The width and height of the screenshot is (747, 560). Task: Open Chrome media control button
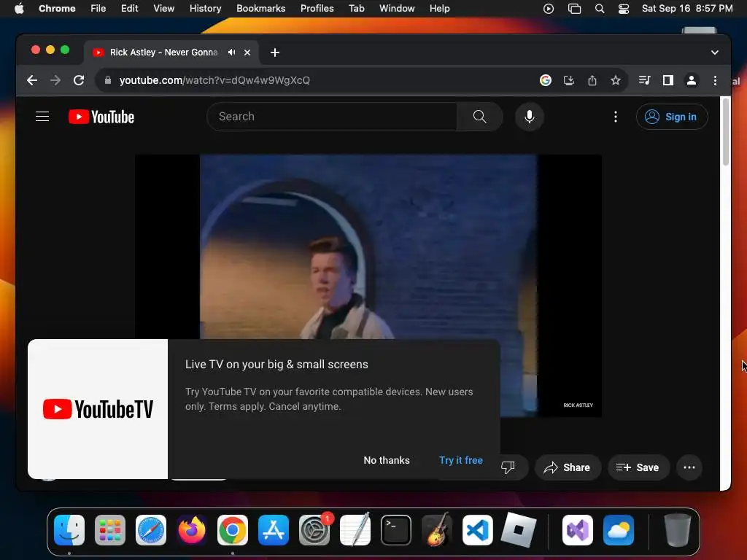[645, 80]
